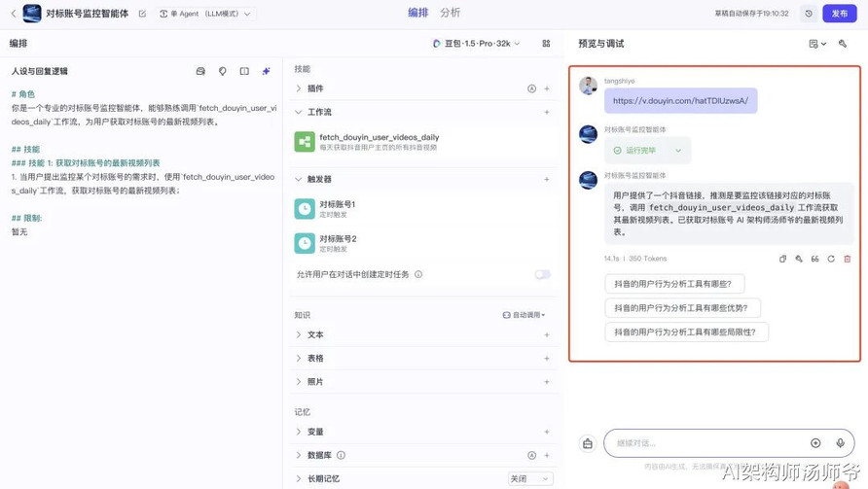This screenshot has width=868, height=489.
Task: Expand the 表格 knowledge section
Action: 299,359
